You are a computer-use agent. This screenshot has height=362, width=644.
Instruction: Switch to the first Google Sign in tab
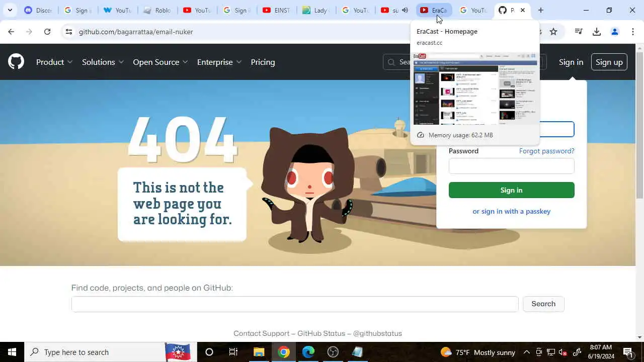78,10
